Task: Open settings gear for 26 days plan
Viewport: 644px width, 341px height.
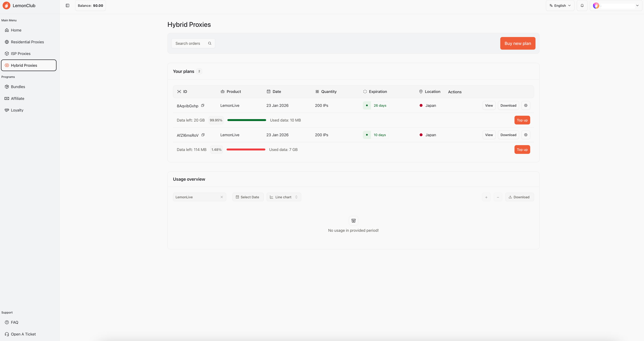Action: pos(526,105)
